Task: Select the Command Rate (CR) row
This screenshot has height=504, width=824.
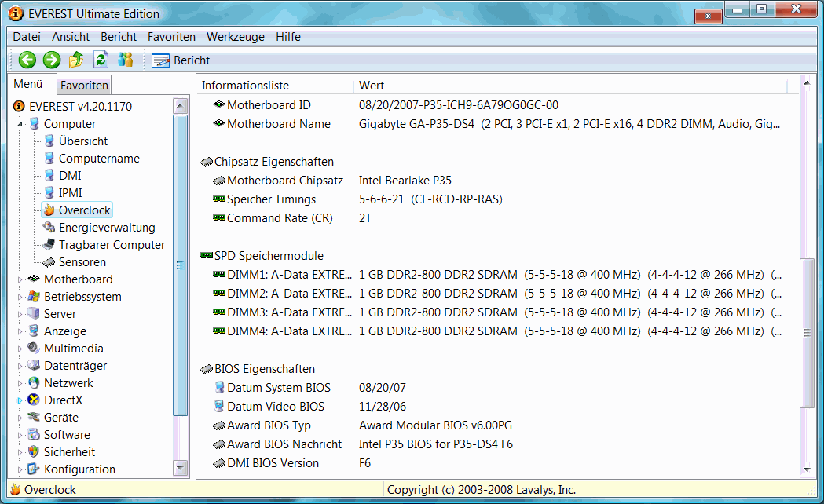Action: (x=498, y=218)
